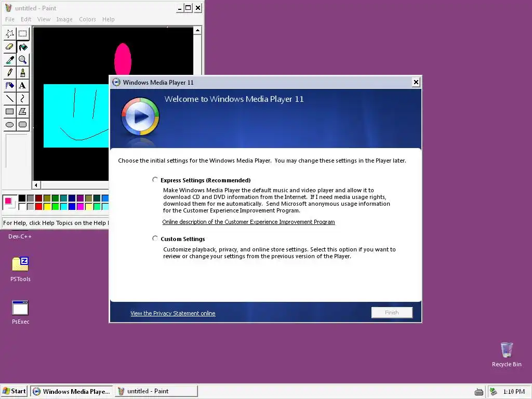532x399 pixels.
Task: Click the 1:10 PM taskbar clock
Action: point(514,392)
